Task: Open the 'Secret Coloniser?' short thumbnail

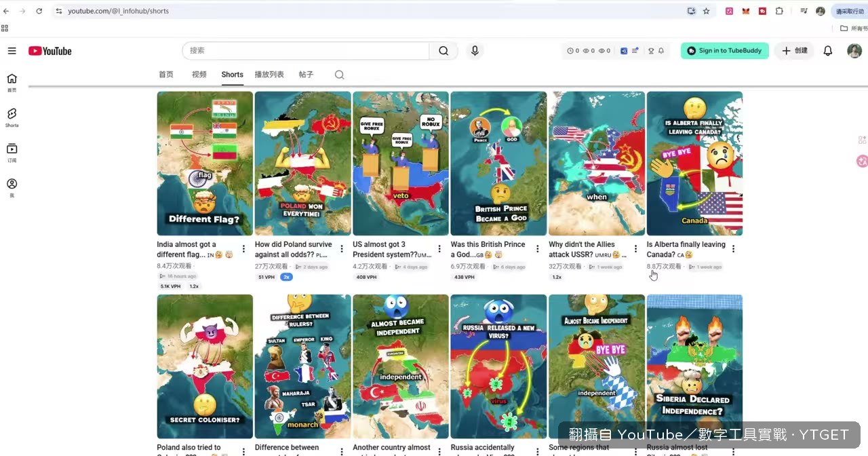Action: pos(205,366)
